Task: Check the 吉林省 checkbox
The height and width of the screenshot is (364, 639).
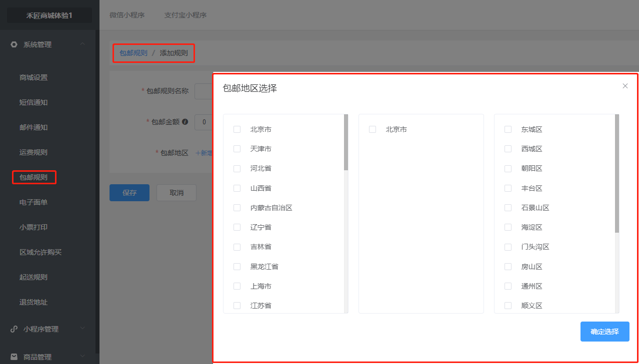Action: (x=237, y=247)
